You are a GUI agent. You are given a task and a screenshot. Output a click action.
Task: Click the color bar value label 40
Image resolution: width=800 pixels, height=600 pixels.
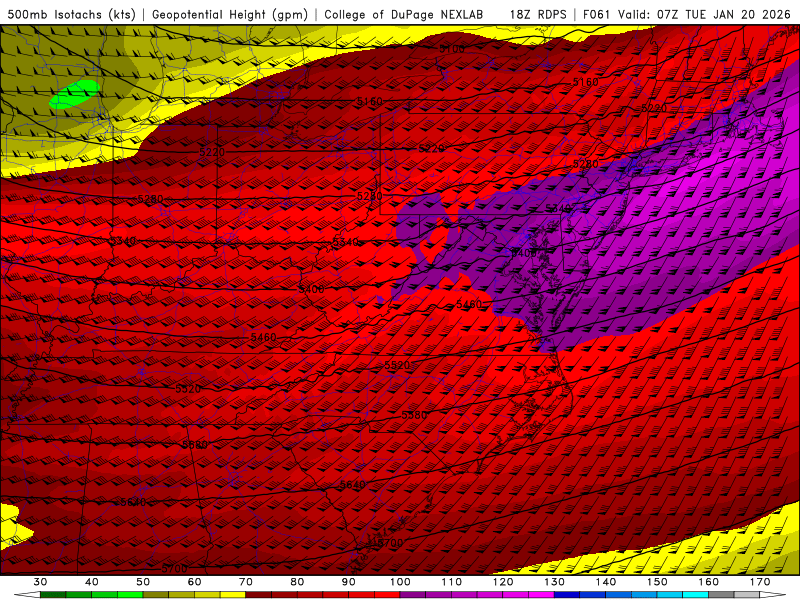(91, 582)
